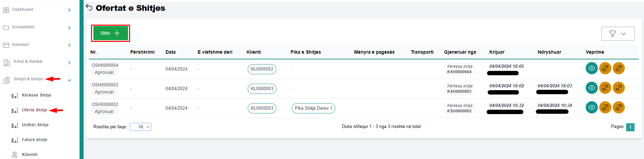Viewport: 644px width, 159px height.
Task: Click the Inventari card icon in sidebar
Action: 6,45
